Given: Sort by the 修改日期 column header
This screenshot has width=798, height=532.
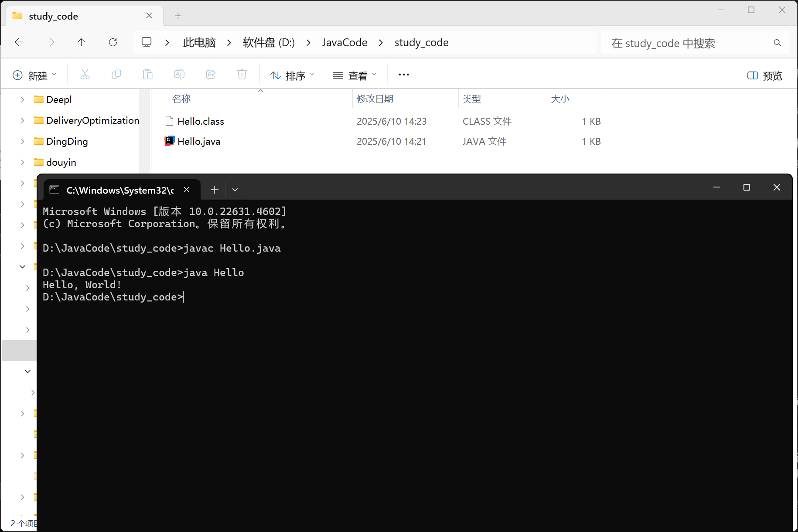Looking at the screenshot, I should pos(375,99).
